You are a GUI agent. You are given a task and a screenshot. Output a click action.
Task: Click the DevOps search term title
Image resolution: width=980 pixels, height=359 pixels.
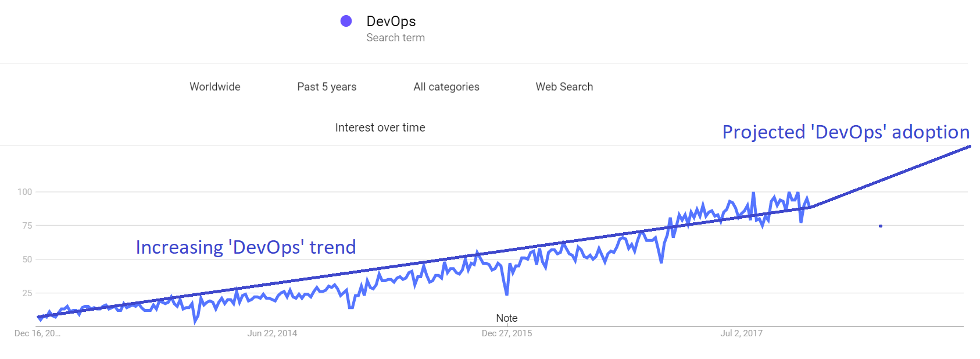[x=391, y=22]
